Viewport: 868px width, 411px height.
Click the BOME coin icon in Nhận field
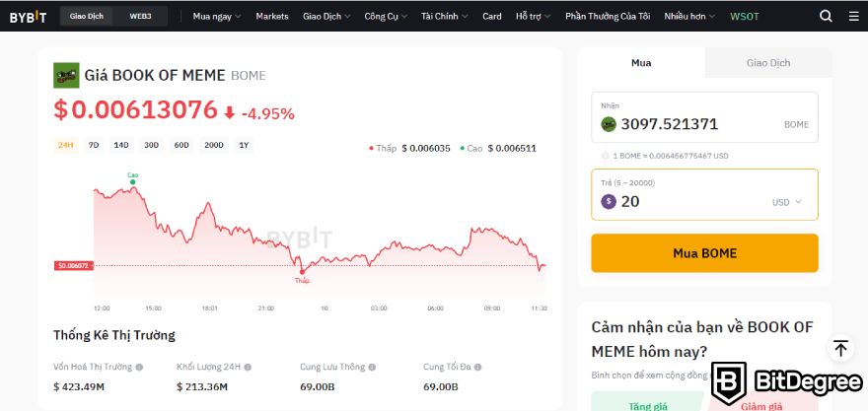click(609, 124)
